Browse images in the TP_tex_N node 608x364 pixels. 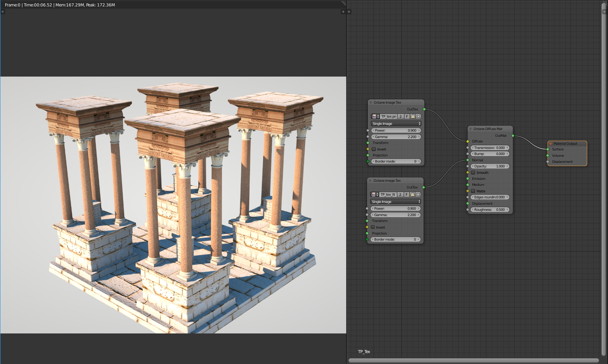click(375, 195)
